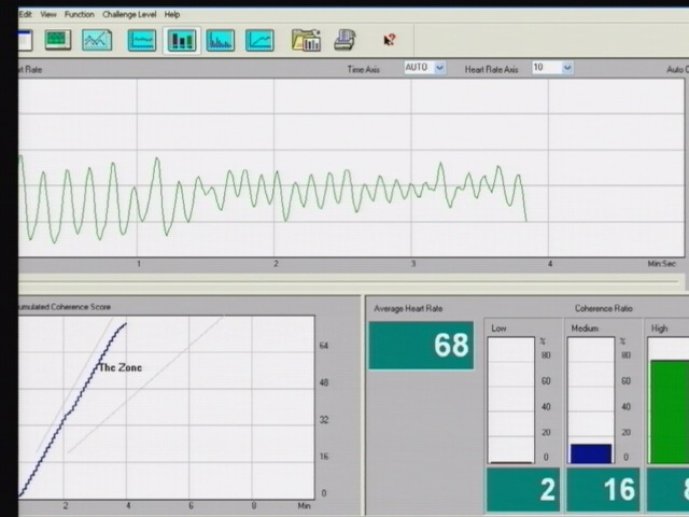Click the Average Heart Rate value 68
The height and width of the screenshot is (517, 689).
click(421, 345)
